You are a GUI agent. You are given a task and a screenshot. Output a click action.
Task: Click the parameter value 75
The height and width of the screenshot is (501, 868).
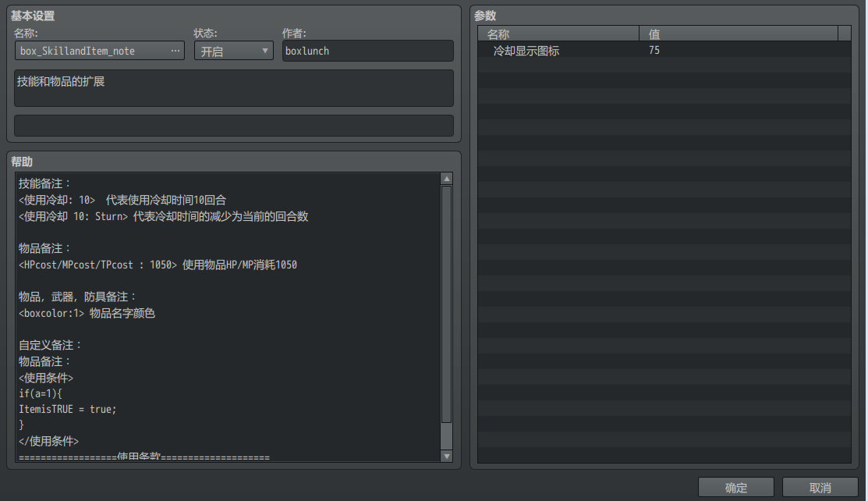point(654,51)
